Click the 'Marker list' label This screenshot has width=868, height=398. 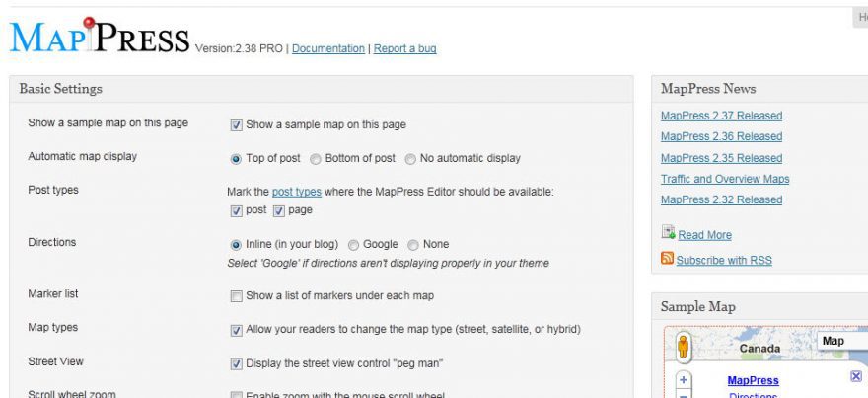(53, 293)
